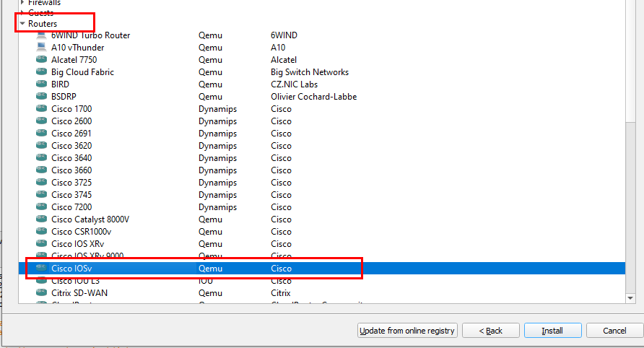Expand the Firewalls tree category
This screenshot has width=644, height=348.
(22, 2)
